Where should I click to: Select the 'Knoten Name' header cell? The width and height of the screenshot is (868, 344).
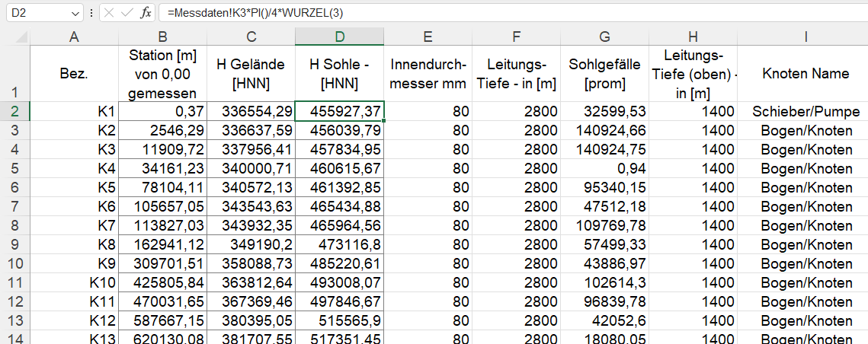point(805,74)
